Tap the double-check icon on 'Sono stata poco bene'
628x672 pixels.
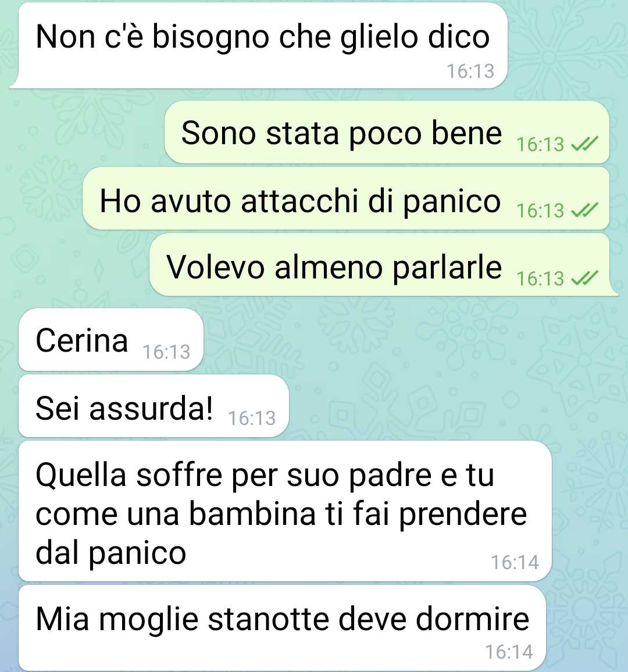pyautogui.click(x=584, y=144)
